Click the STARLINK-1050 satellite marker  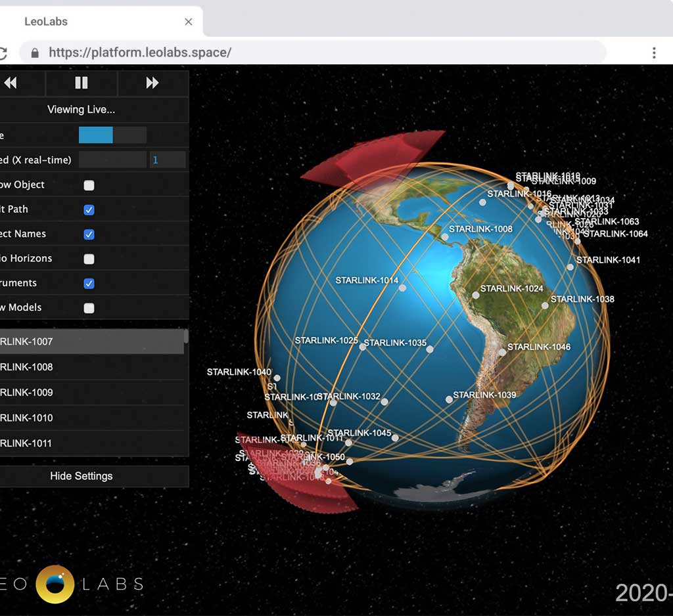[350, 462]
